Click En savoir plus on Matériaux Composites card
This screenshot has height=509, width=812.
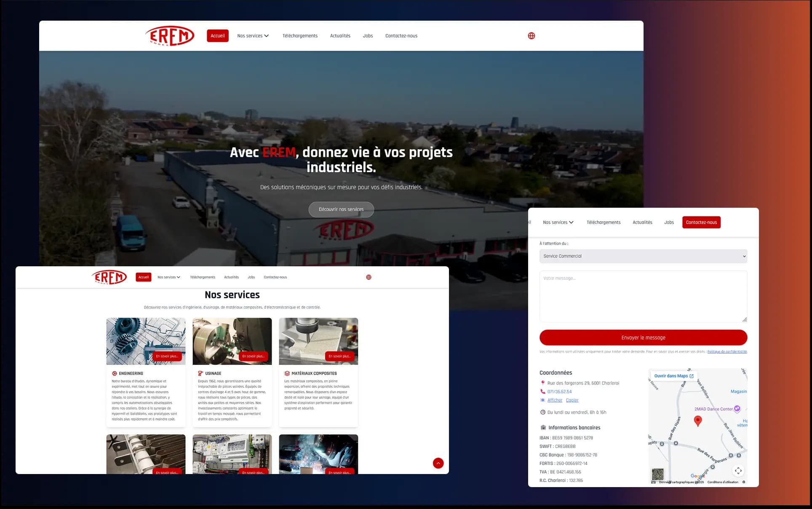[x=340, y=356]
